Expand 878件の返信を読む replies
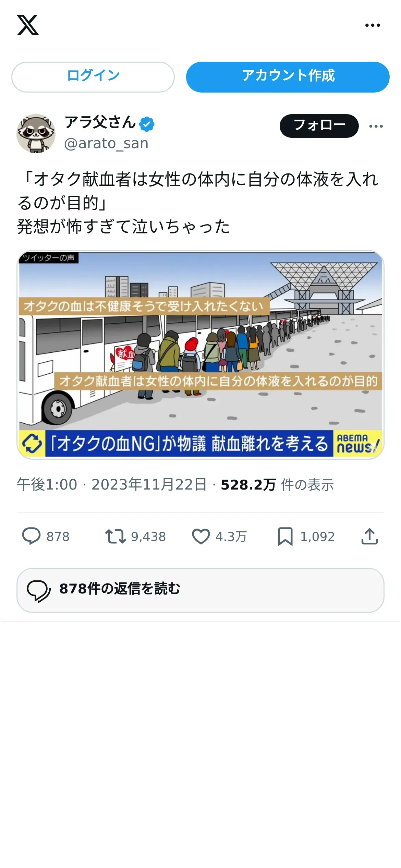Screen dimensions: 401x868 click(200, 590)
